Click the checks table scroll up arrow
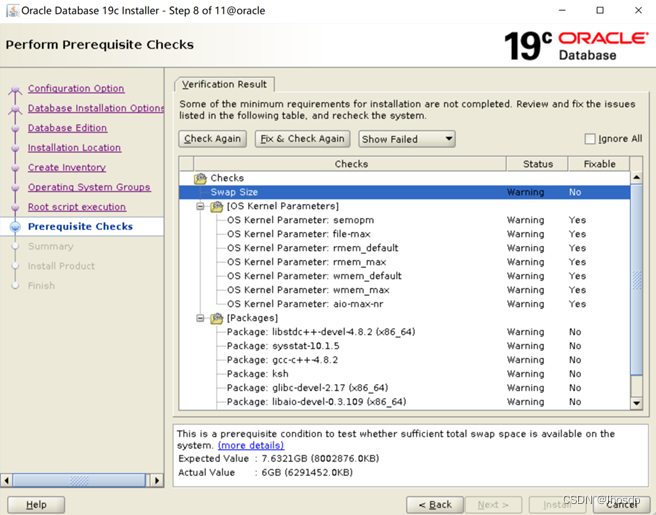This screenshot has height=515, width=656. point(636,177)
